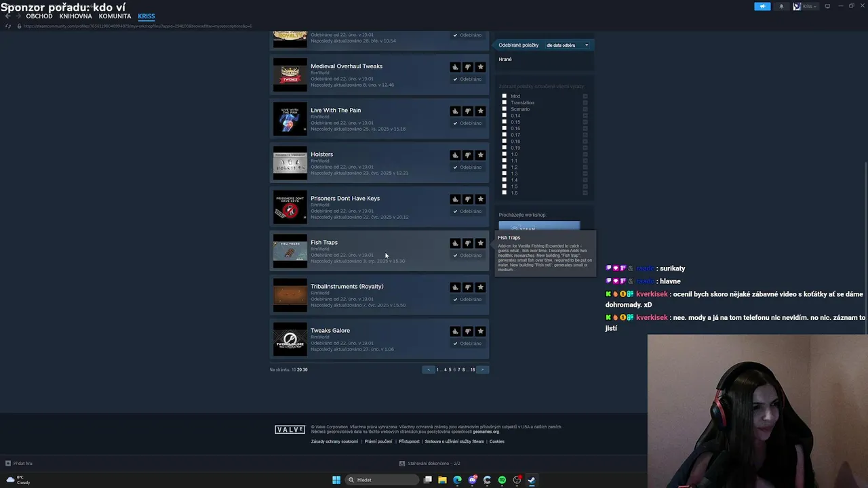The image size is (868, 488).
Task: Star Prisoners Dont Have Keys
Action: 480,199
